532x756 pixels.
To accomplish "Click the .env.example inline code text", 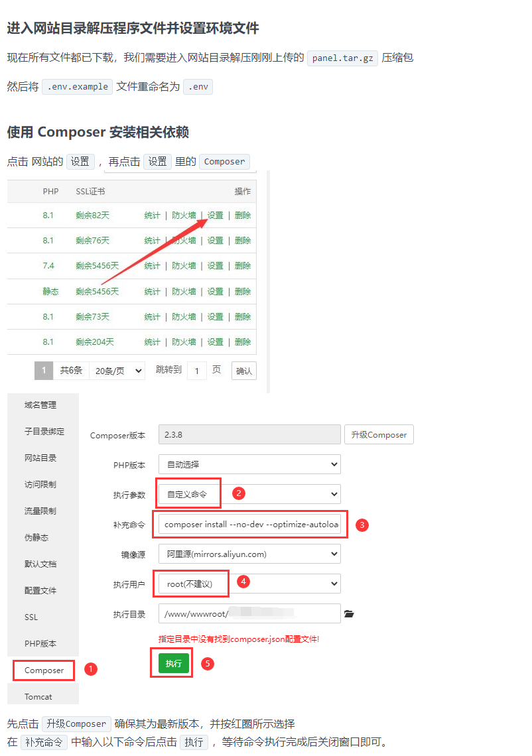I will point(77,87).
